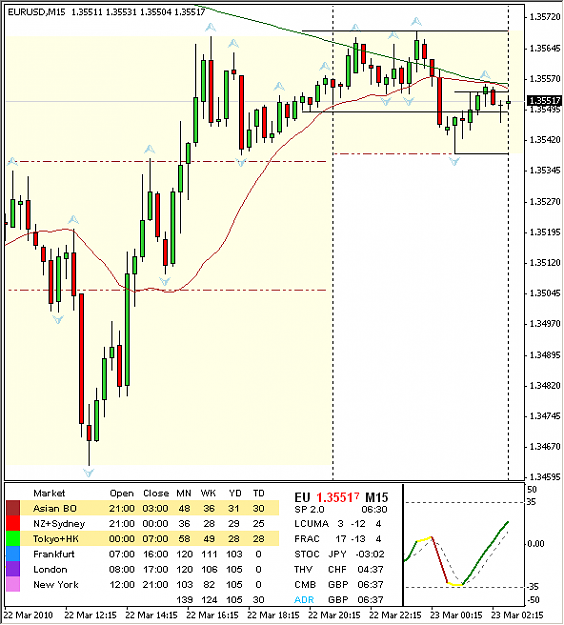Screen dimensions: 564x625
Task: Click the EURUSD,M15 chart title text
Action: [37, 12]
